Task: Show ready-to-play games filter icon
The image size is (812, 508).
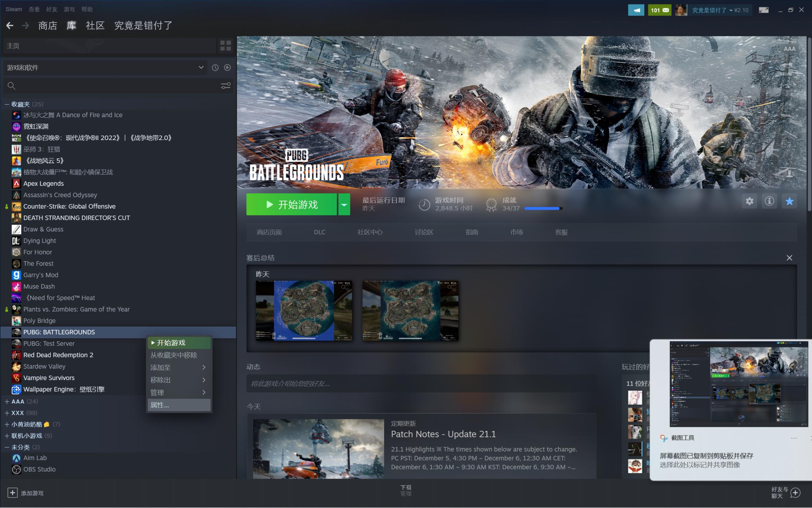Action: click(227, 67)
